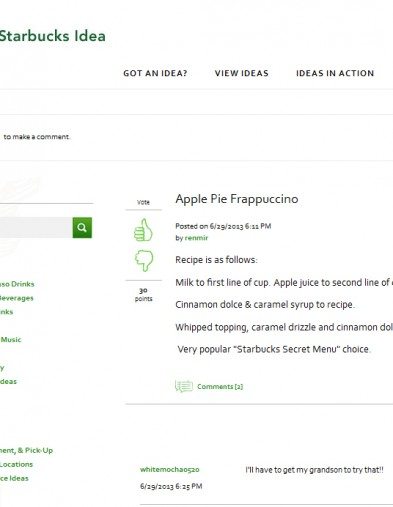
Task: Open the Experience Ideas category link
Action: point(14,478)
